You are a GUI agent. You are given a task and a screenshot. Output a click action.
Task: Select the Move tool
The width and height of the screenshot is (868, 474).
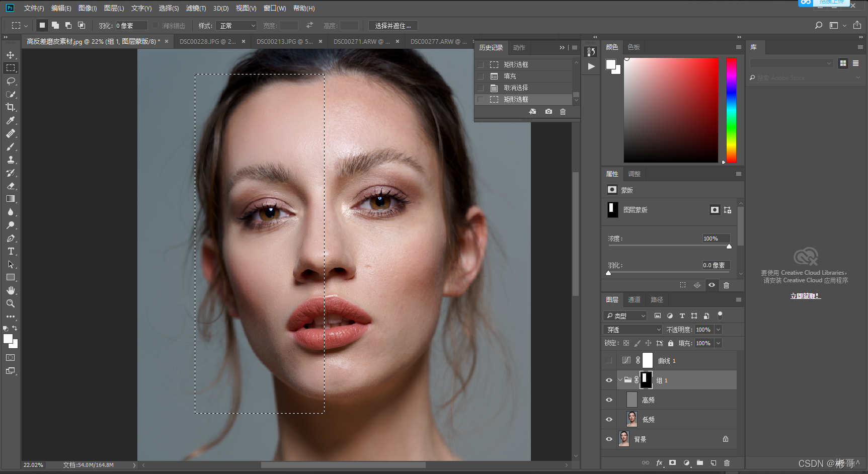[11, 55]
